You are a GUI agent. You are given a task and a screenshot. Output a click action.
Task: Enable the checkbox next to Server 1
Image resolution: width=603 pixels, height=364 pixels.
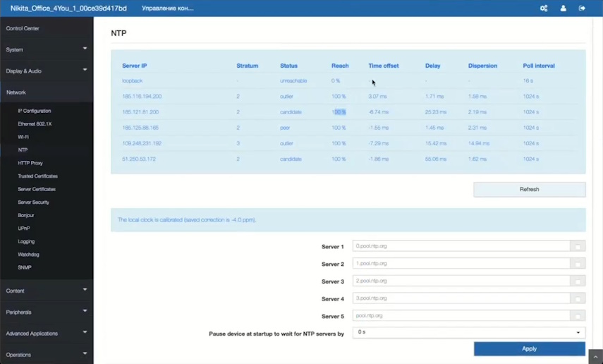click(578, 247)
